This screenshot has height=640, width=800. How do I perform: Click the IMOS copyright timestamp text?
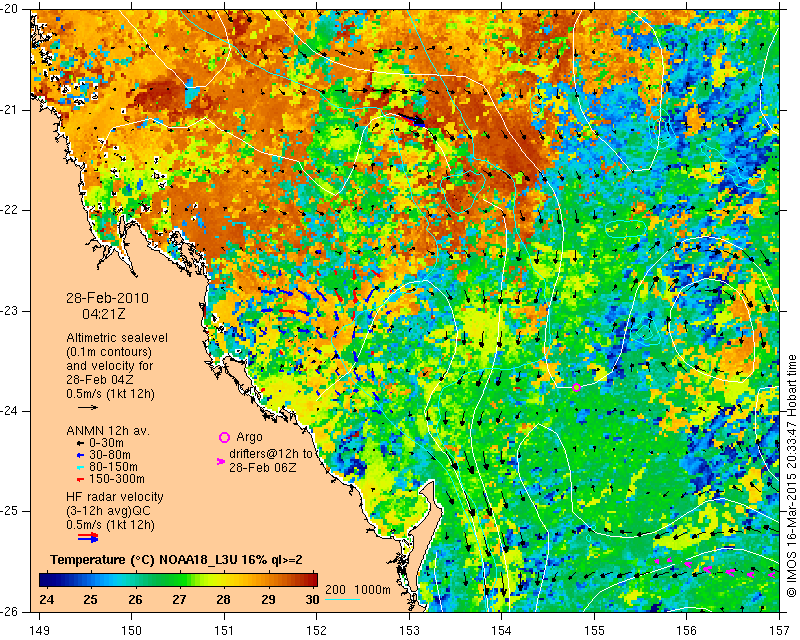click(x=791, y=478)
